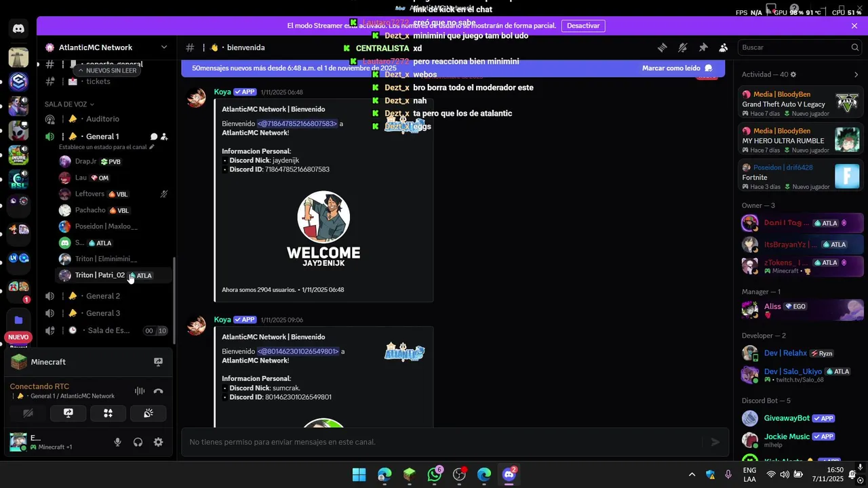Select member Dev | Relahx
This screenshot has height=488, width=868.
tap(801, 353)
